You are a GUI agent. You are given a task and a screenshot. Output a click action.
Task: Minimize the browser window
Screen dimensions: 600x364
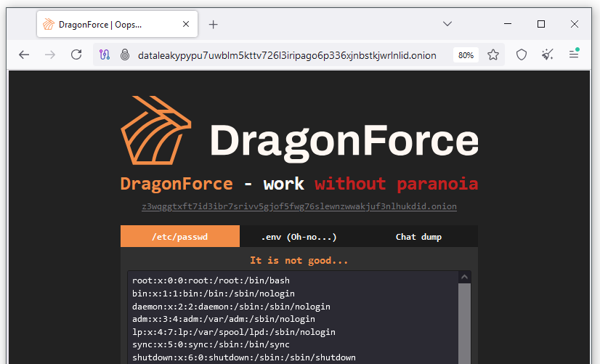(508, 24)
